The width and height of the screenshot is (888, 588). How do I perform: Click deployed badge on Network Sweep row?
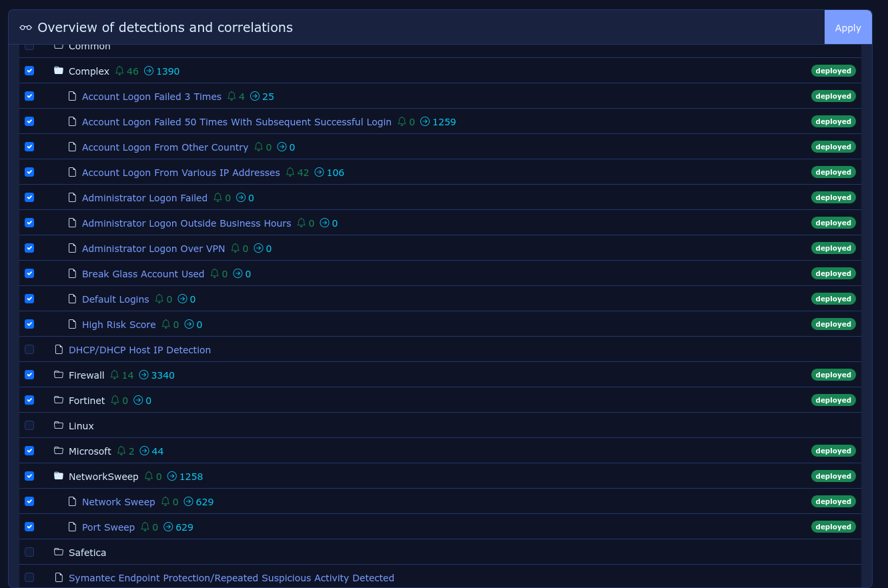[833, 502]
